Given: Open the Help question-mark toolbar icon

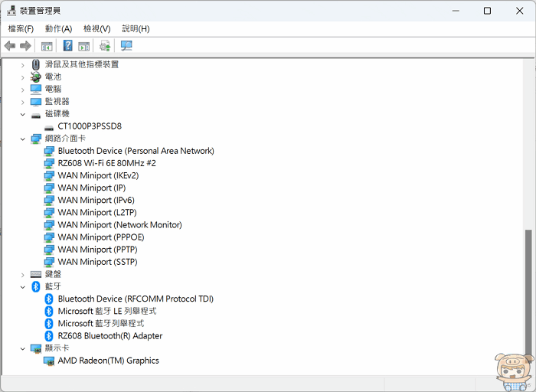Looking at the screenshot, I should (x=68, y=45).
